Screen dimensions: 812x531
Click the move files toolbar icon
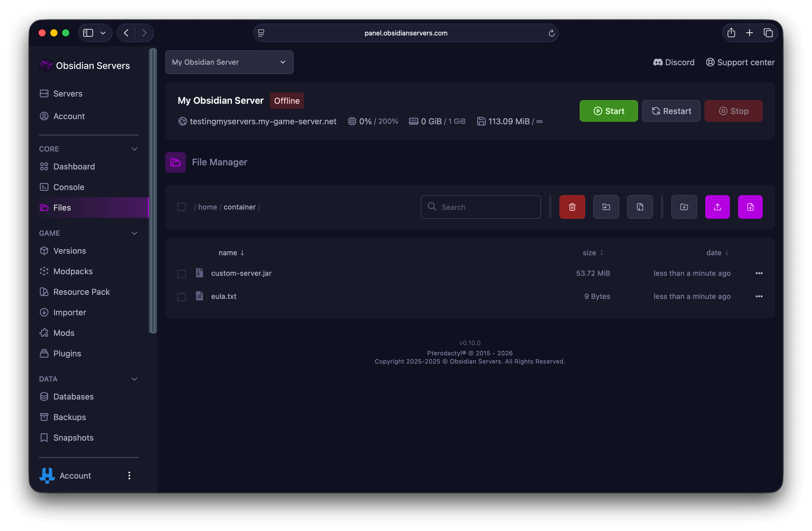tap(606, 207)
